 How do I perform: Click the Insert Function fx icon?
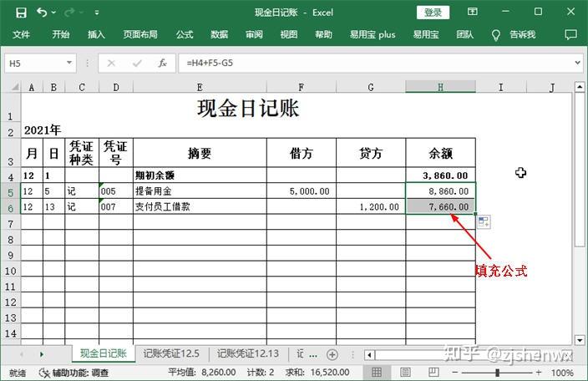click(163, 63)
